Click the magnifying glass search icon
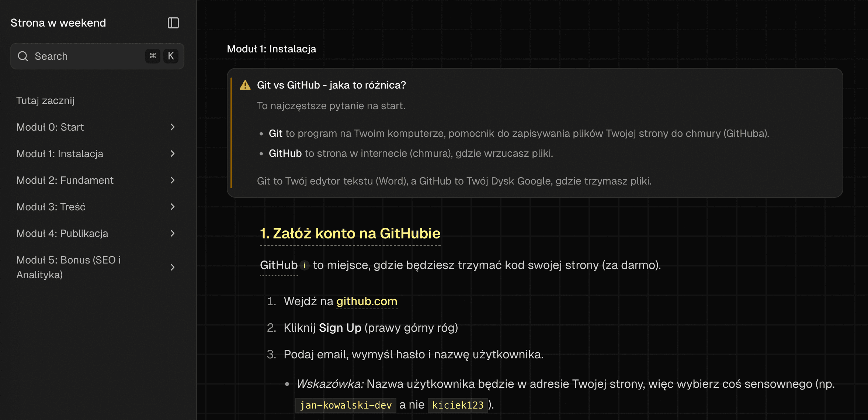The width and height of the screenshot is (868, 420). pyautogui.click(x=23, y=56)
